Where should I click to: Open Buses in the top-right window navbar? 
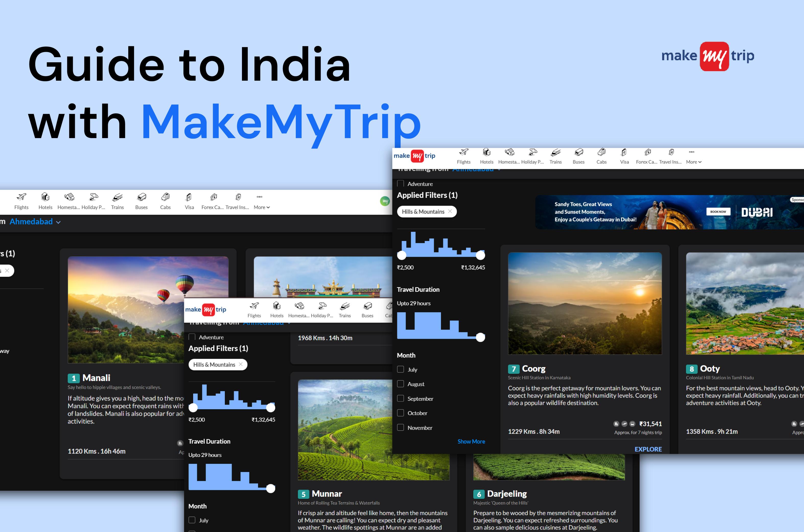pos(579,156)
